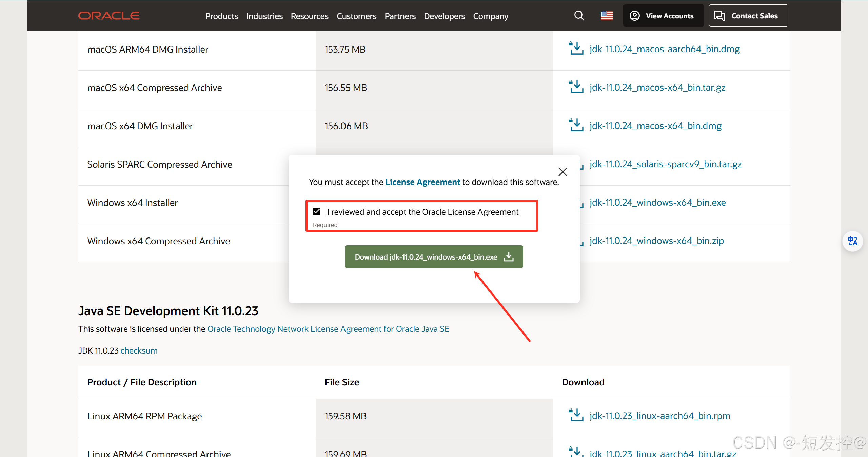Open the site search magnifier icon
Image resolution: width=868 pixels, height=457 pixels.
click(x=579, y=16)
